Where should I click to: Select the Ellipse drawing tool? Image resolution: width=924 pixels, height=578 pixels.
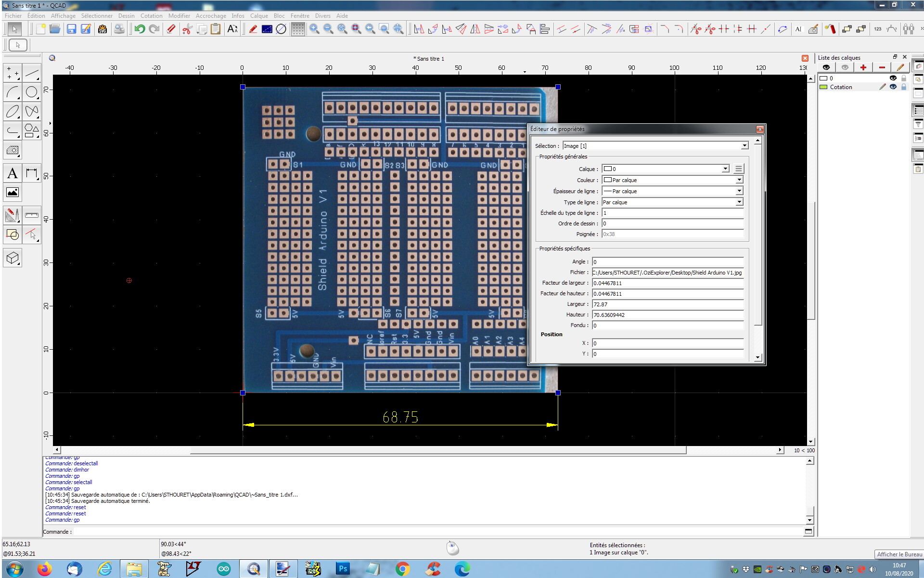pos(13,111)
